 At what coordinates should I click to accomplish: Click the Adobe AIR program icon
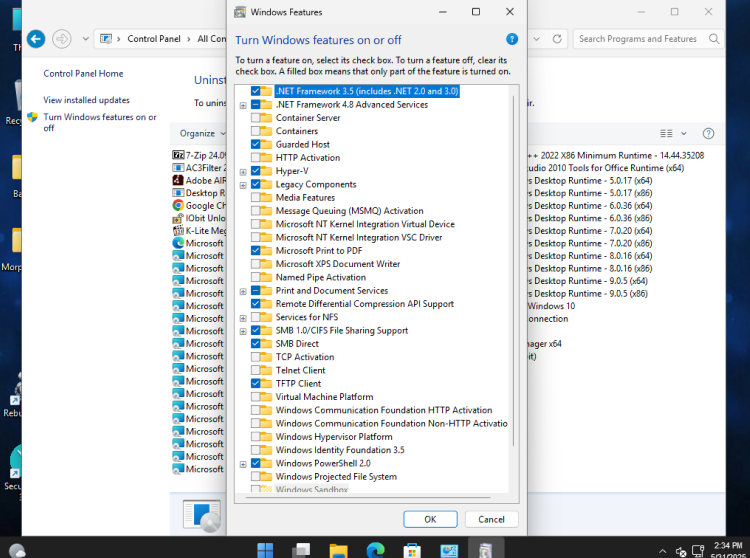(178, 180)
